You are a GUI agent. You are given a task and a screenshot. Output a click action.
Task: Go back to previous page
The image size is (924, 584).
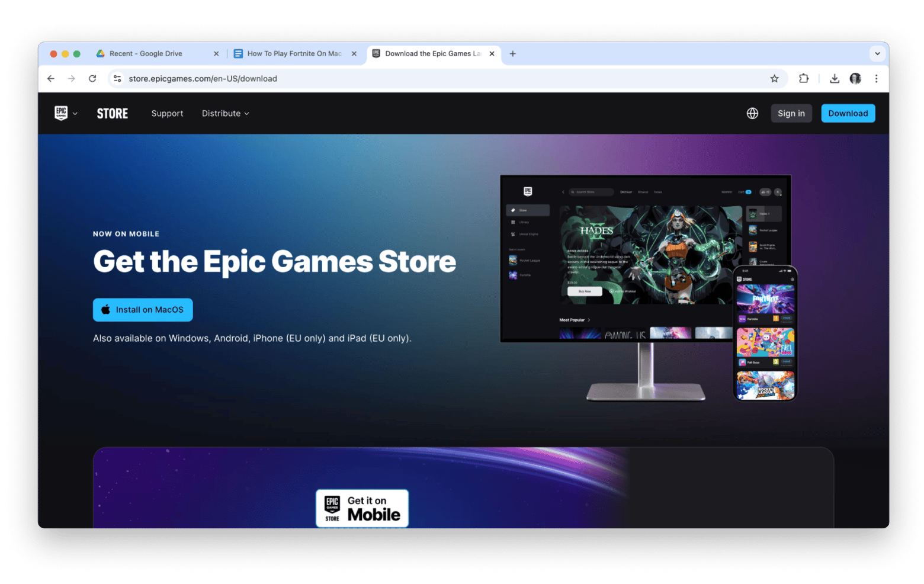click(x=51, y=79)
